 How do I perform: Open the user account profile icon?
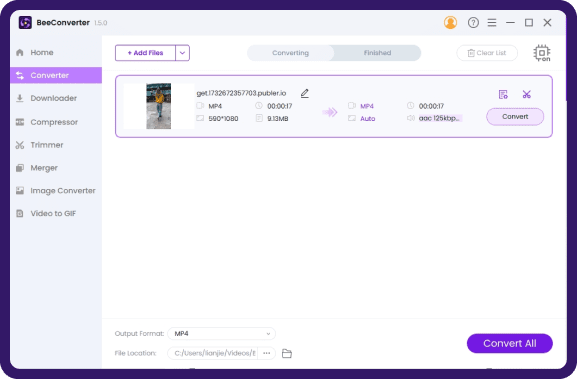450,22
